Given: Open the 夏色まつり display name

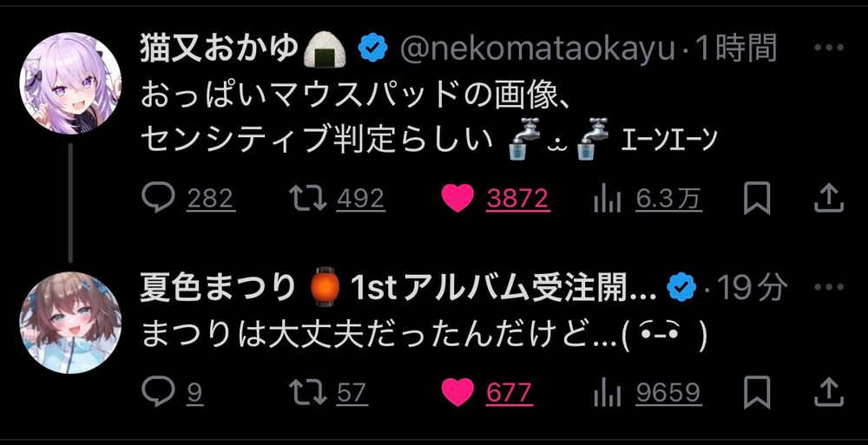Looking at the screenshot, I should click(218, 288).
